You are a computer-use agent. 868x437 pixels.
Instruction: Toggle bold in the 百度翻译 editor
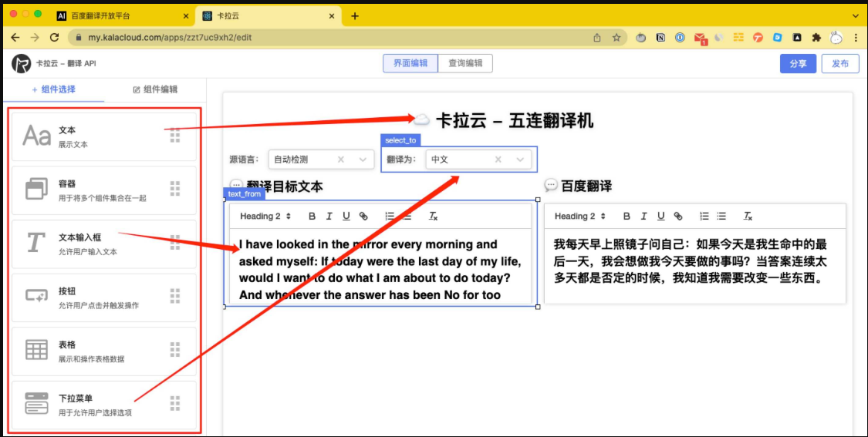627,217
